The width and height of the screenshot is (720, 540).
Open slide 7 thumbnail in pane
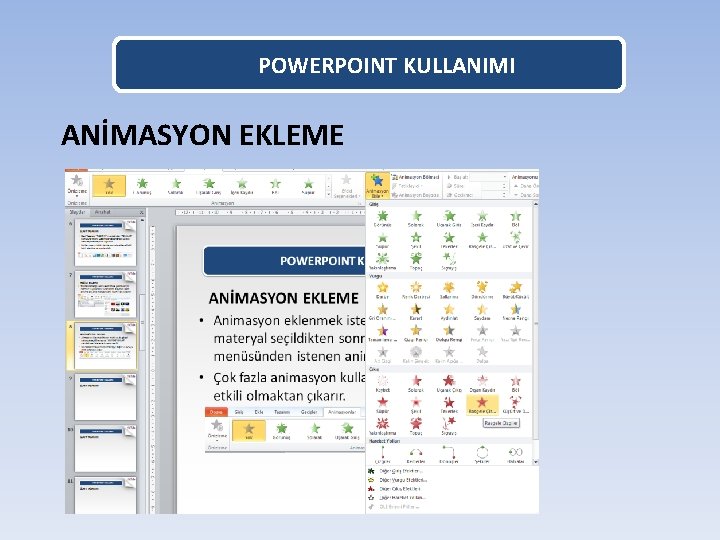pos(106,294)
